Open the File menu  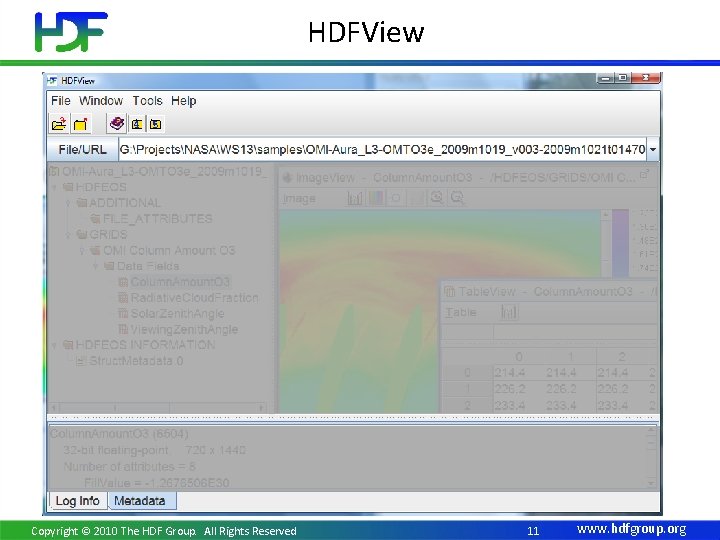click(61, 101)
